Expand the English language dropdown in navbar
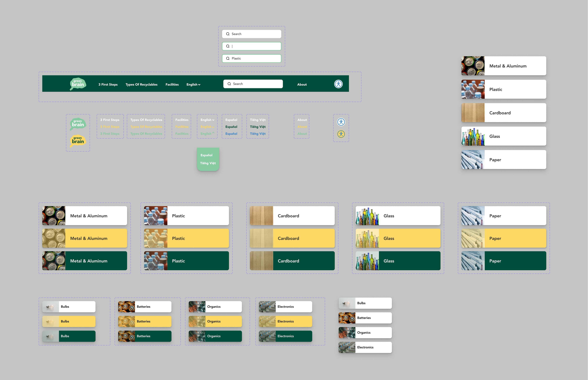This screenshot has width=588, height=380. [193, 84]
